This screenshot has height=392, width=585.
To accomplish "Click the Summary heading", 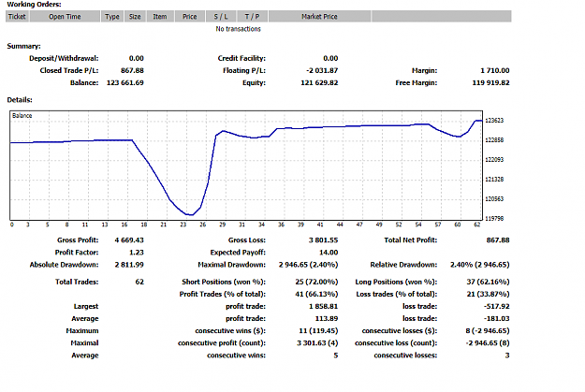I will [x=24, y=46].
